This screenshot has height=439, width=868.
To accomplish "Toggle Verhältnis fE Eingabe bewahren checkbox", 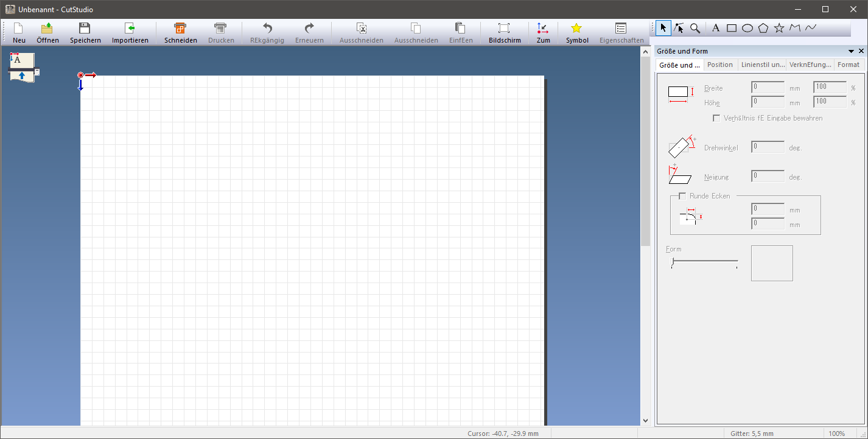I will (716, 118).
